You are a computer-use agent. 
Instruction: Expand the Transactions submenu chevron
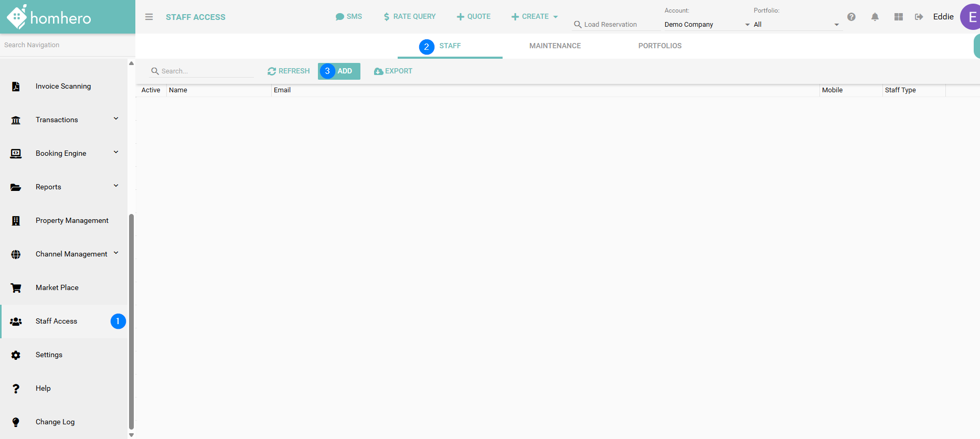[116, 119]
